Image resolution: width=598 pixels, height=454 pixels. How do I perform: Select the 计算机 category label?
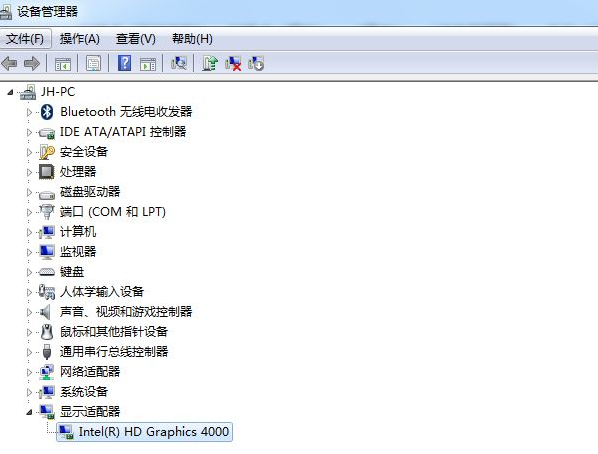[78, 232]
